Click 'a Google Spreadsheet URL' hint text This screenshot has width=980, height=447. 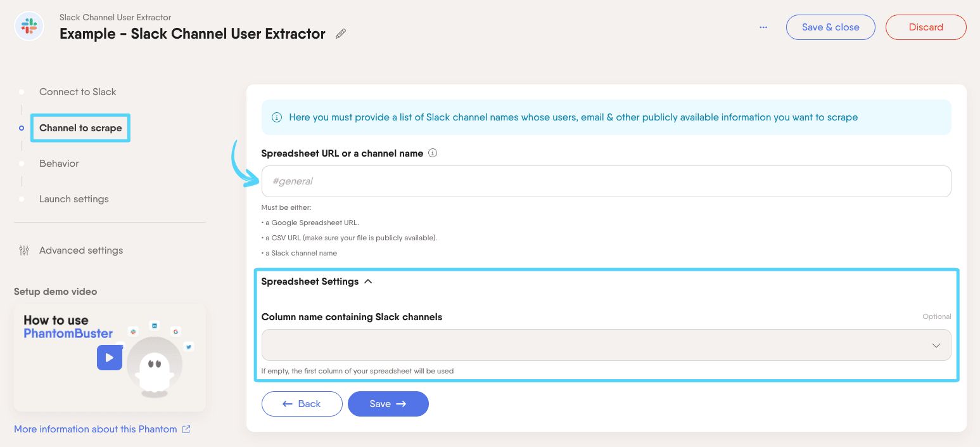[x=310, y=223]
